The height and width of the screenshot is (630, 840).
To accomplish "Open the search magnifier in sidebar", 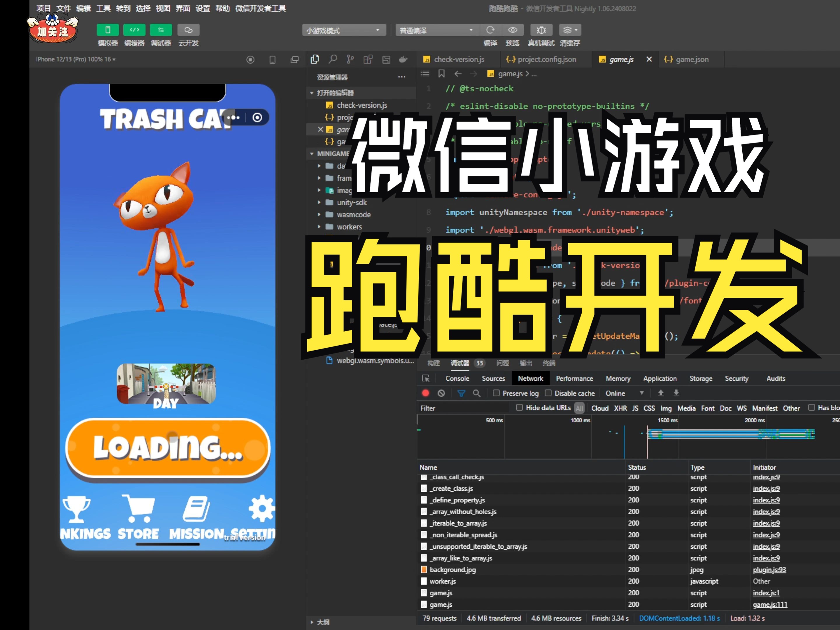I will click(333, 59).
